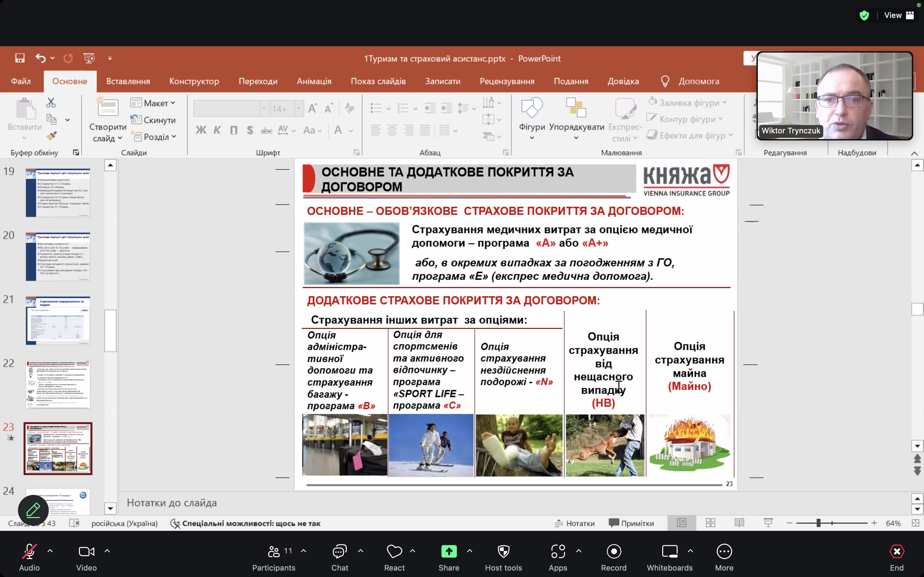This screenshot has height=577, width=924.
Task: Toggle Нотатки notes pane in status bar
Action: coord(575,523)
